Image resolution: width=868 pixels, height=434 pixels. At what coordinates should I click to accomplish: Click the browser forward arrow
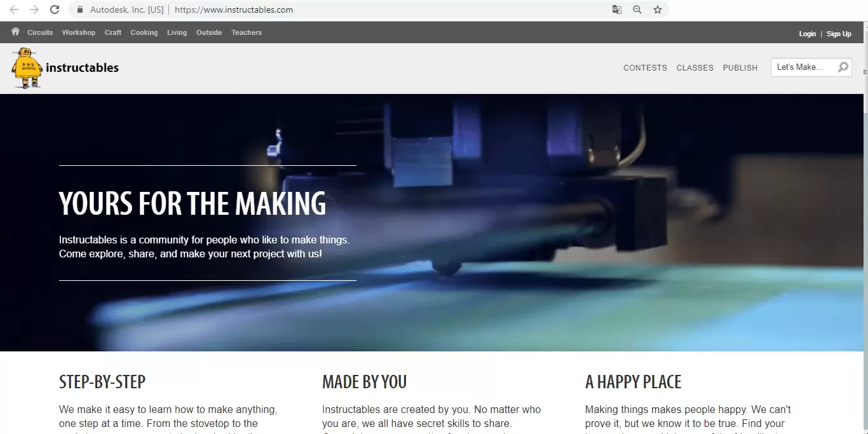pos(34,10)
